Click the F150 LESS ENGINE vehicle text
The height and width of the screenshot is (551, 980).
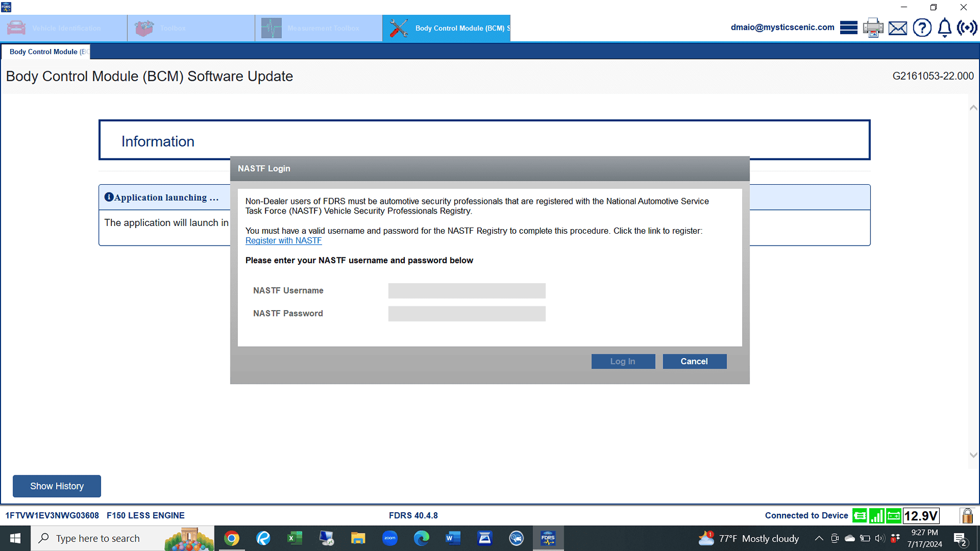coord(145,515)
